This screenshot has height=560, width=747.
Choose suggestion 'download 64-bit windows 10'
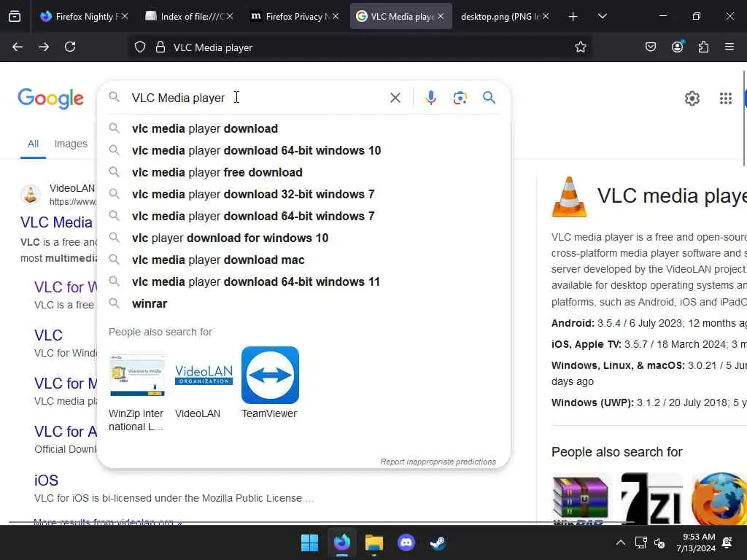click(x=303, y=150)
